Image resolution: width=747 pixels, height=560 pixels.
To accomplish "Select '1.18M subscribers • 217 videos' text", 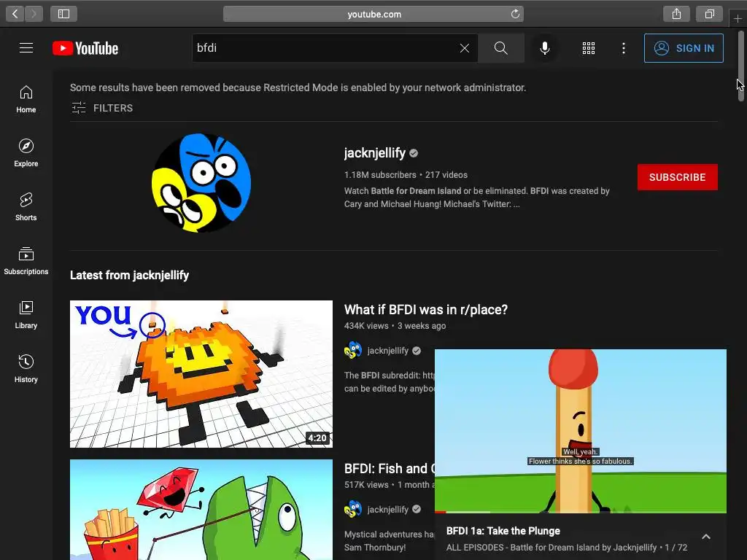I will (x=406, y=175).
